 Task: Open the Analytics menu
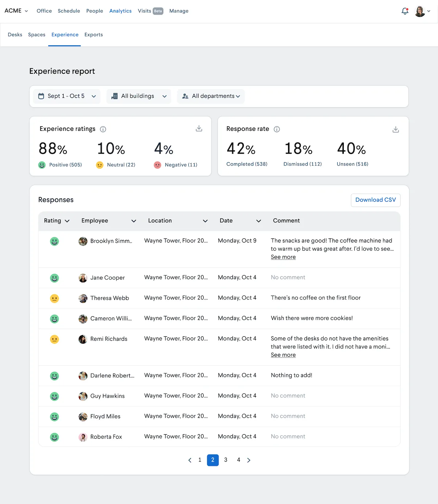(x=120, y=11)
